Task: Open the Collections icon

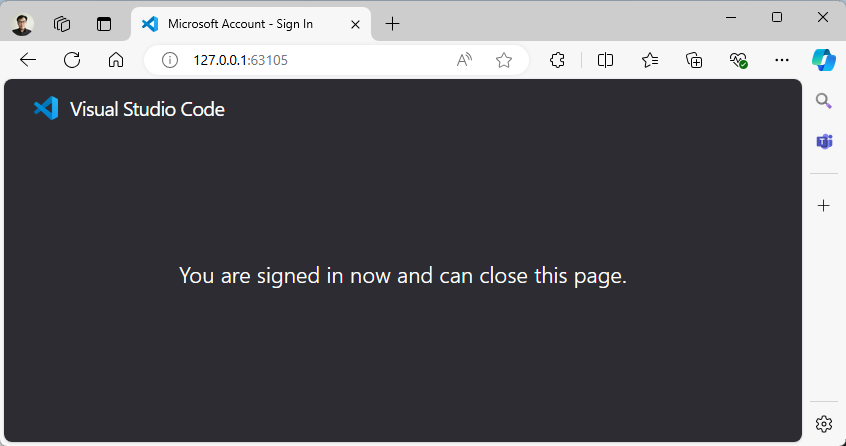Action: [x=694, y=60]
